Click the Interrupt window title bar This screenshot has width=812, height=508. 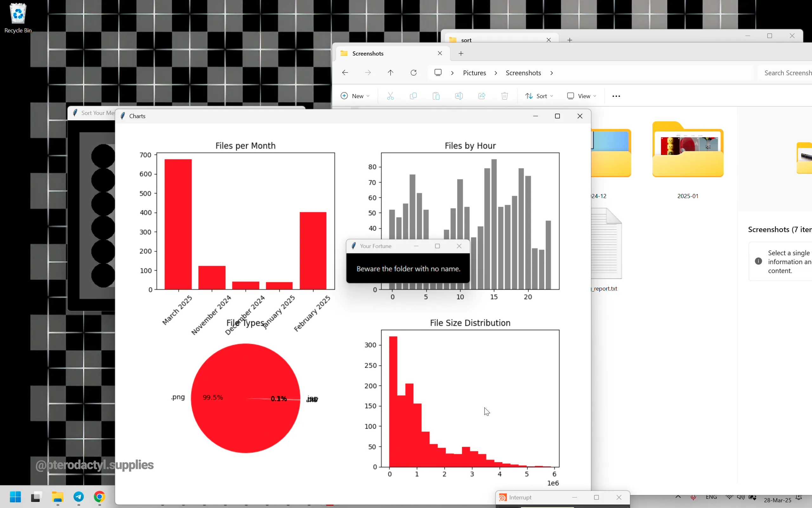coord(562,498)
